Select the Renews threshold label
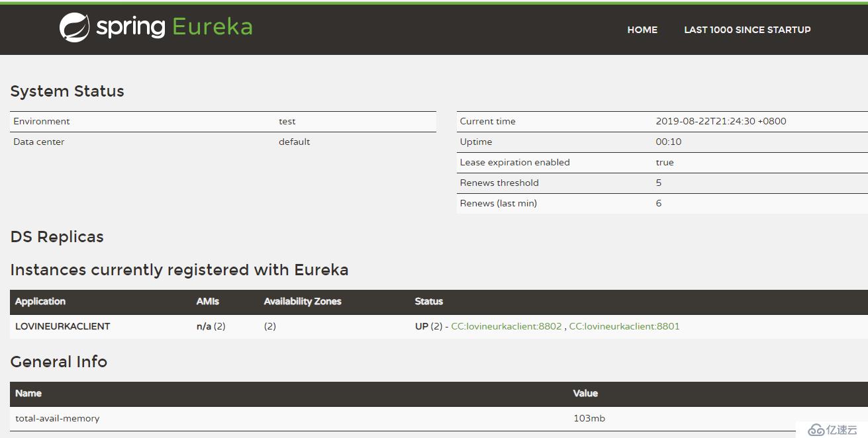Image resolution: width=868 pixels, height=438 pixels. point(499,183)
